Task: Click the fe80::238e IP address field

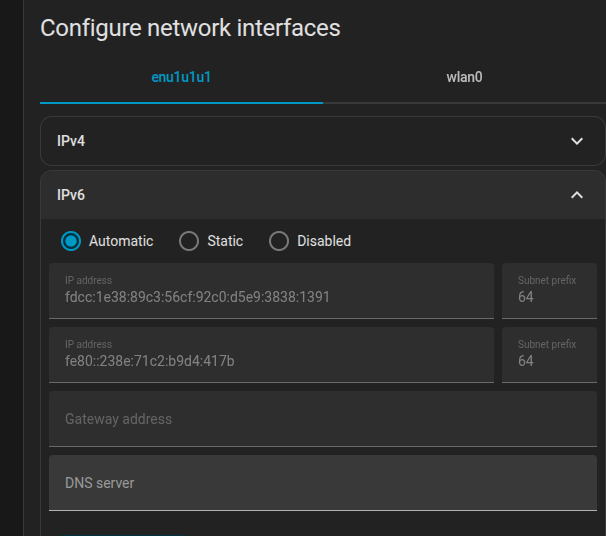Action: [x=271, y=355]
